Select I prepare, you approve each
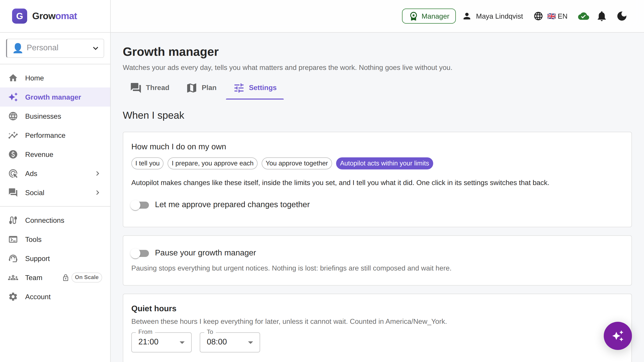The height and width of the screenshot is (362, 644). point(213,163)
